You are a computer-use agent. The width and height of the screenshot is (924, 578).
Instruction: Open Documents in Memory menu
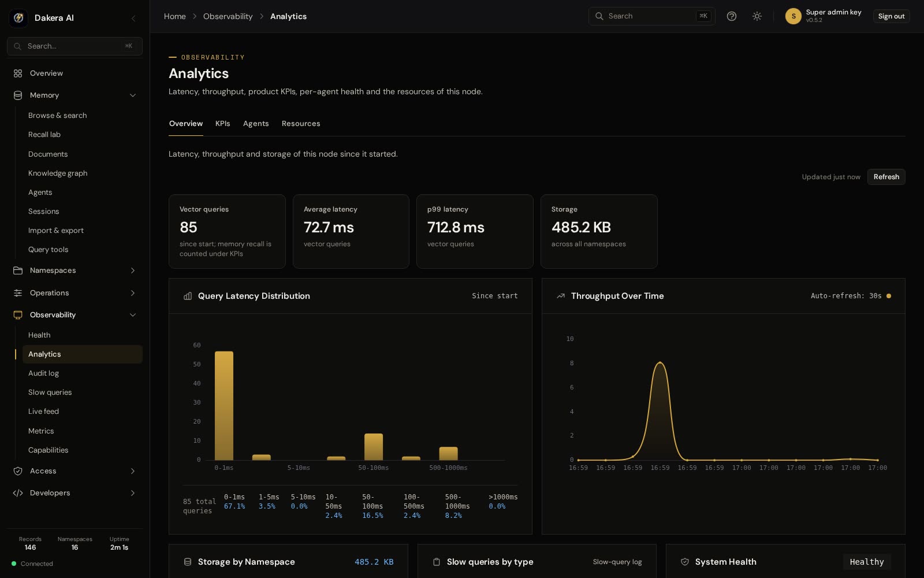pos(83,154)
